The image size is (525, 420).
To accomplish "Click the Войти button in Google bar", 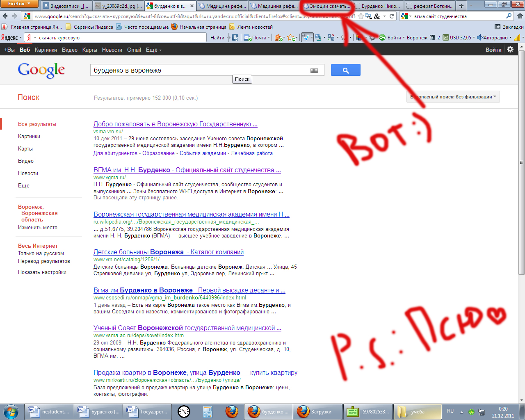I will pyautogui.click(x=493, y=50).
